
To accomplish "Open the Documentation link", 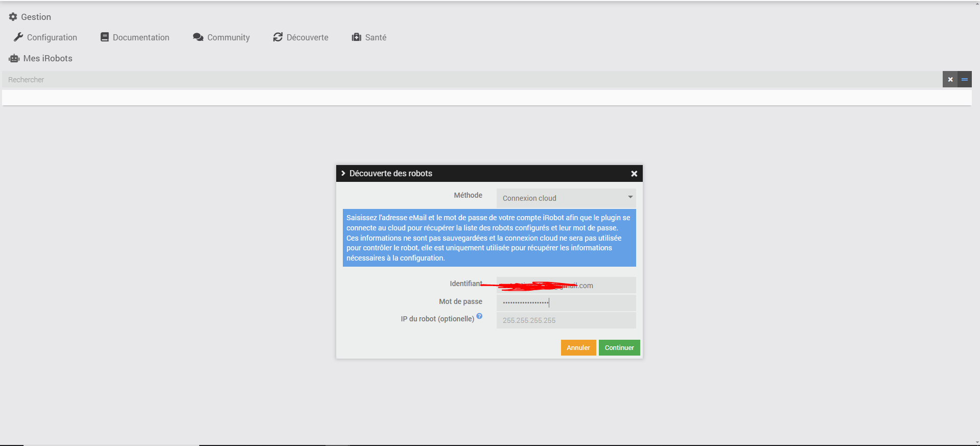I will click(135, 37).
